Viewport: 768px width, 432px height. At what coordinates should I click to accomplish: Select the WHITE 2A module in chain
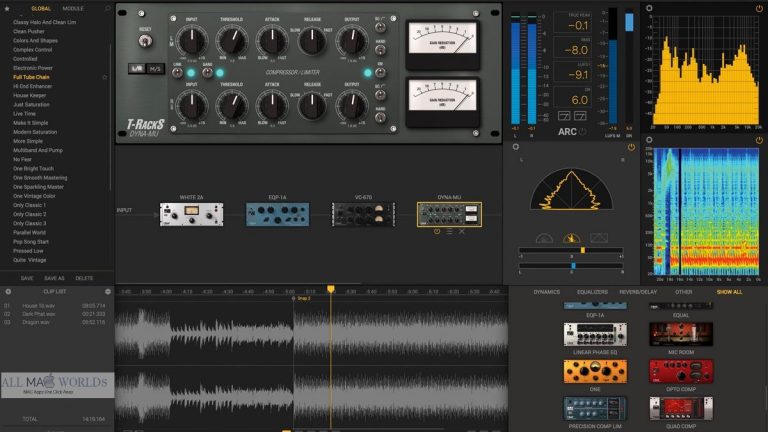click(192, 215)
